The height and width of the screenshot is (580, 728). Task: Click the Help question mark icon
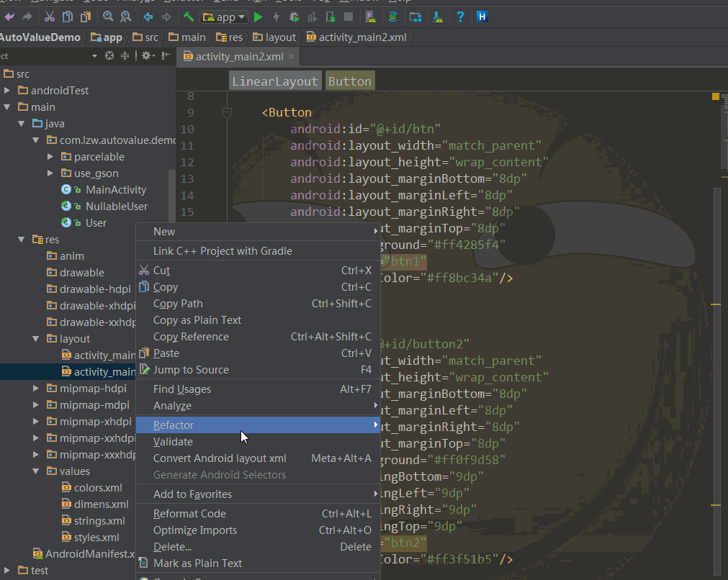pyautogui.click(x=460, y=17)
